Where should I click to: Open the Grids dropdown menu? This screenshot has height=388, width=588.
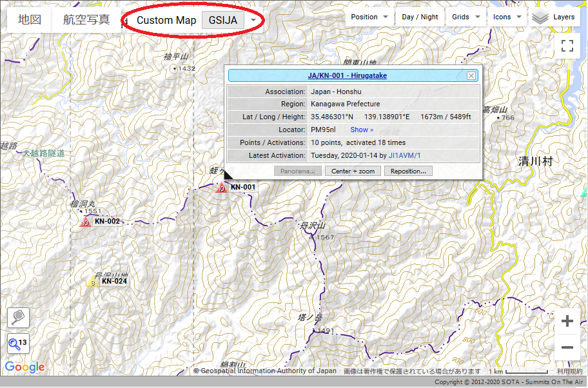[465, 17]
